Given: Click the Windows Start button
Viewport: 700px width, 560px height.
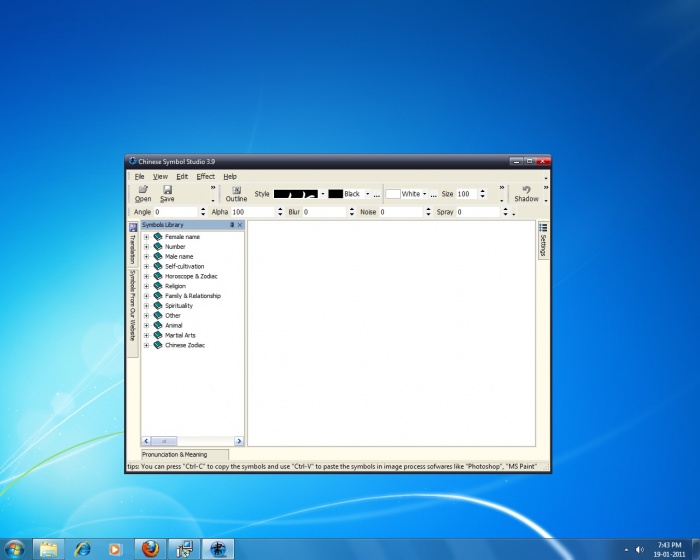Looking at the screenshot, I should pos(15,548).
